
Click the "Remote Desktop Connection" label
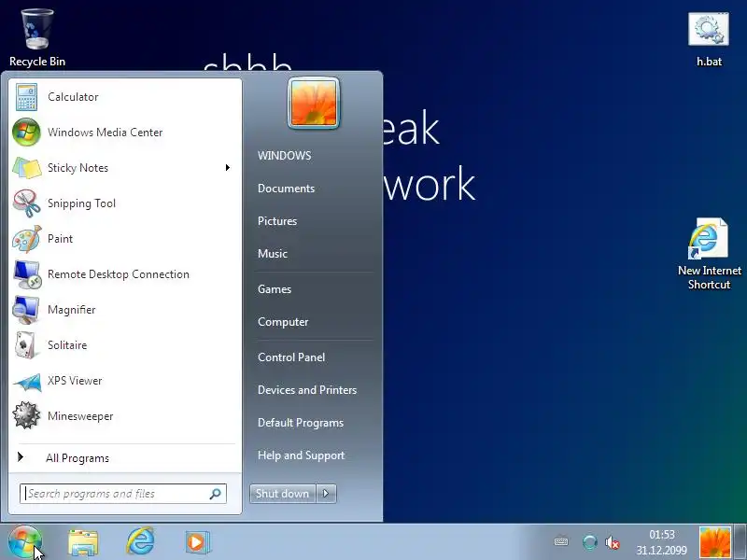point(119,274)
